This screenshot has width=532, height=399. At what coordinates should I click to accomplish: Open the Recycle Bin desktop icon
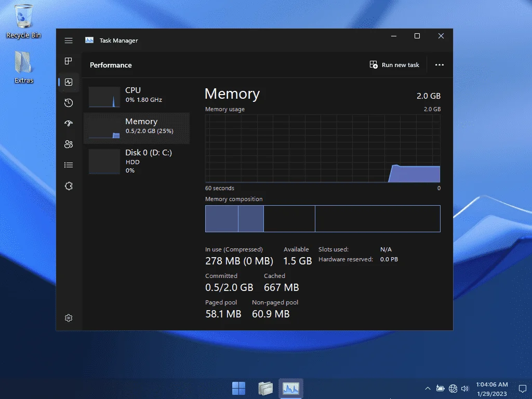click(x=23, y=21)
